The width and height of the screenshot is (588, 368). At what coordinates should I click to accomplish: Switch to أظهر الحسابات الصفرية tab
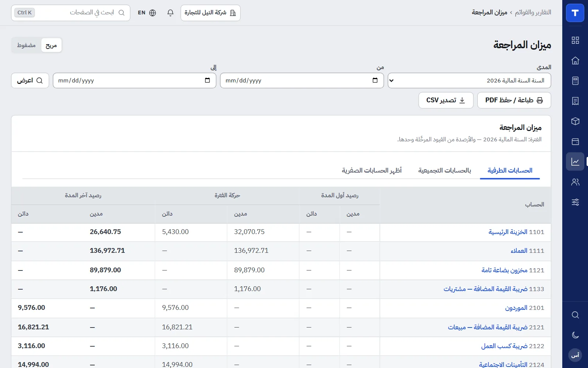(x=372, y=170)
